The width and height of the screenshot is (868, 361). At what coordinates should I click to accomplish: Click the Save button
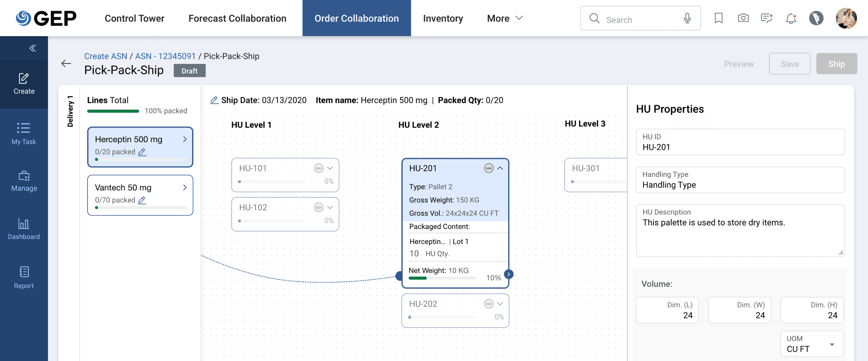[790, 64]
